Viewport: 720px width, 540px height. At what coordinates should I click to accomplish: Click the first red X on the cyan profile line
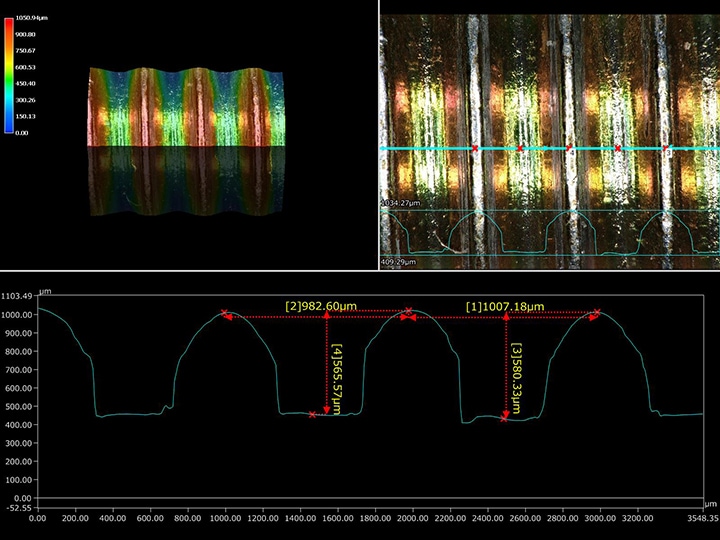pyautogui.click(x=475, y=148)
